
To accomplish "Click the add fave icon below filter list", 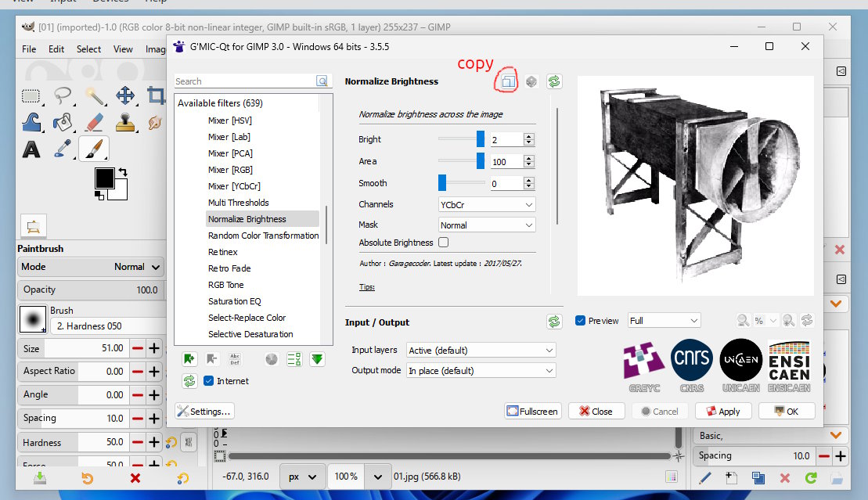I will [x=189, y=359].
